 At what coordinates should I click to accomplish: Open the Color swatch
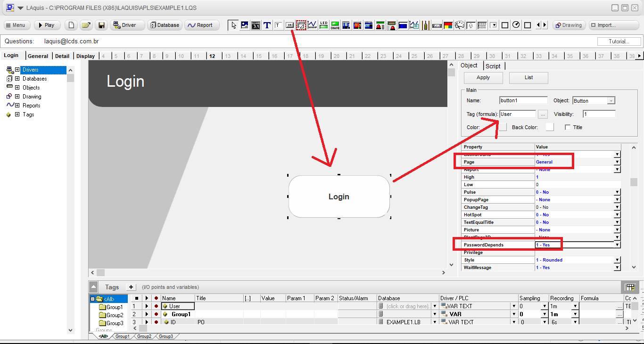[503, 127]
